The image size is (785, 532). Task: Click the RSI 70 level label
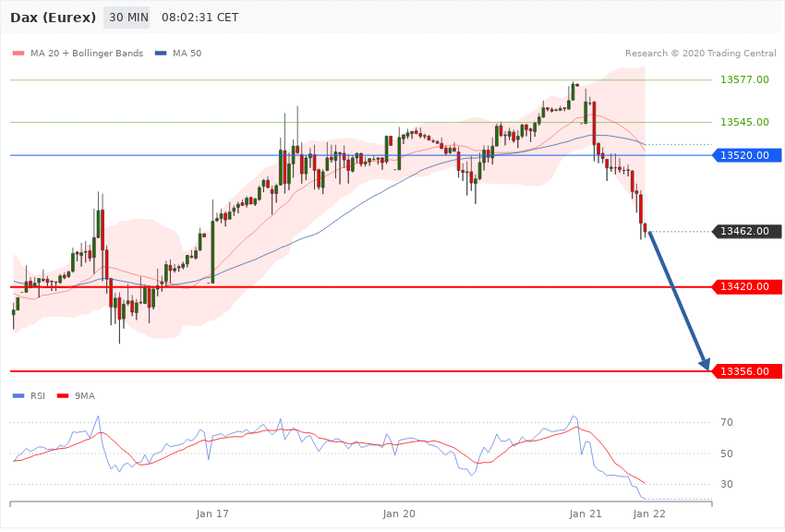tap(727, 422)
